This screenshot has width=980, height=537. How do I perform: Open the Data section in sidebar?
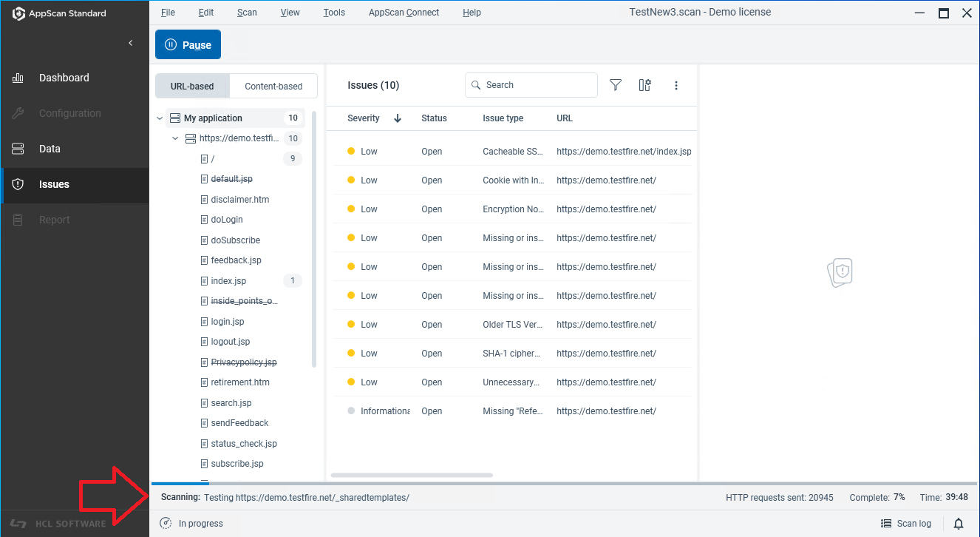coord(50,149)
